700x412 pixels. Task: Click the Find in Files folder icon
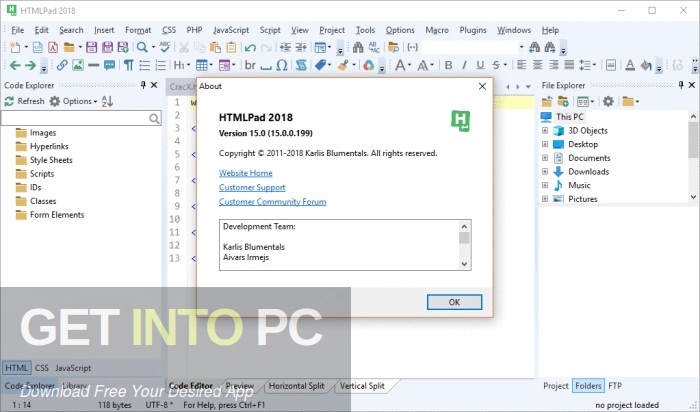[394, 47]
